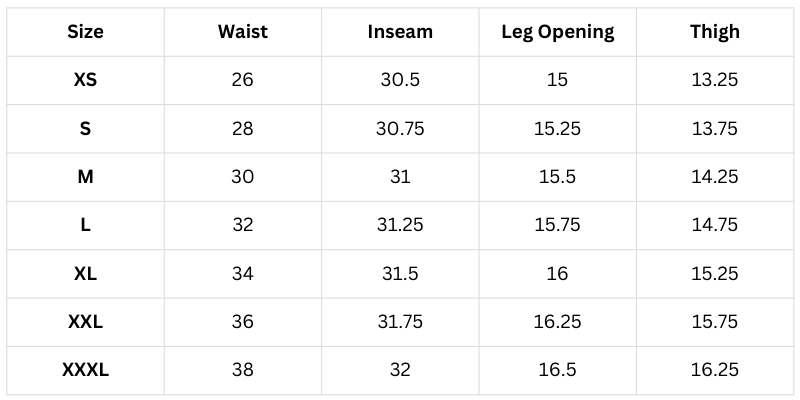Click waist value 34 for XL
Screen dimensions: 800x400
(x=242, y=274)
